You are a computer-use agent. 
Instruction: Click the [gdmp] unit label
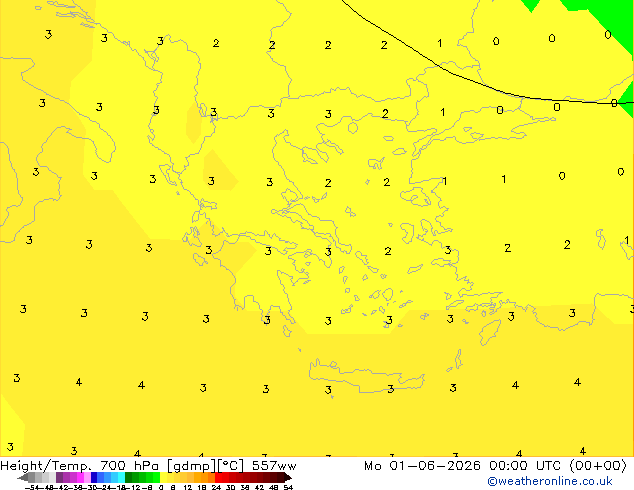click(192, 466)
